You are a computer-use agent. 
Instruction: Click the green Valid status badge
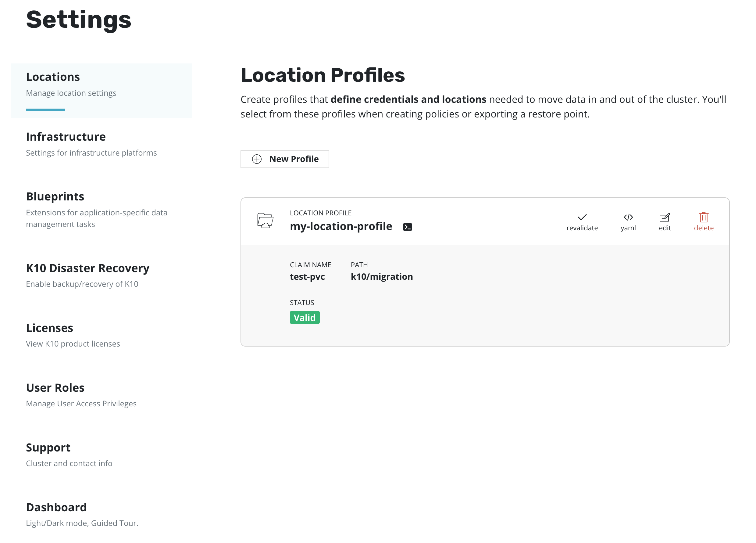(304, 318)
